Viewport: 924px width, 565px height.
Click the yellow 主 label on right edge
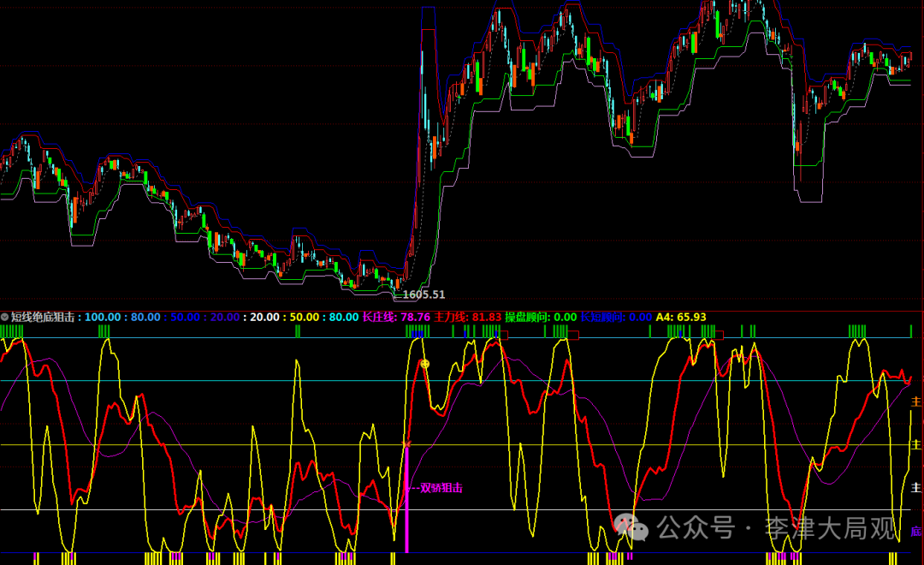point(916,444)
